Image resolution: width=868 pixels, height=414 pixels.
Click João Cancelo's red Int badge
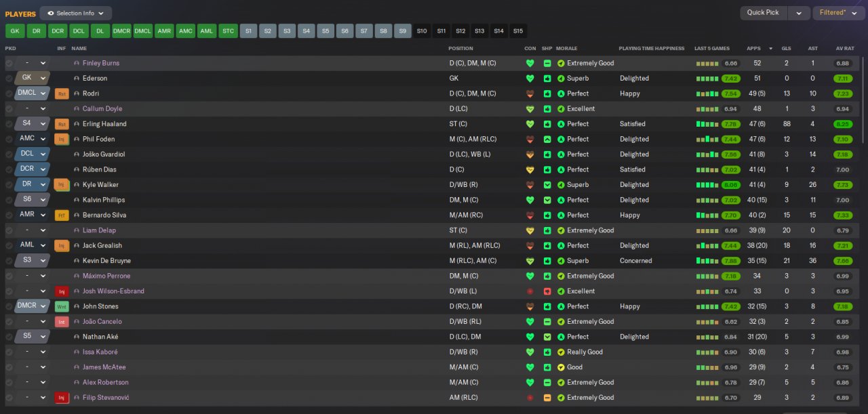click(x=62, y=322)
